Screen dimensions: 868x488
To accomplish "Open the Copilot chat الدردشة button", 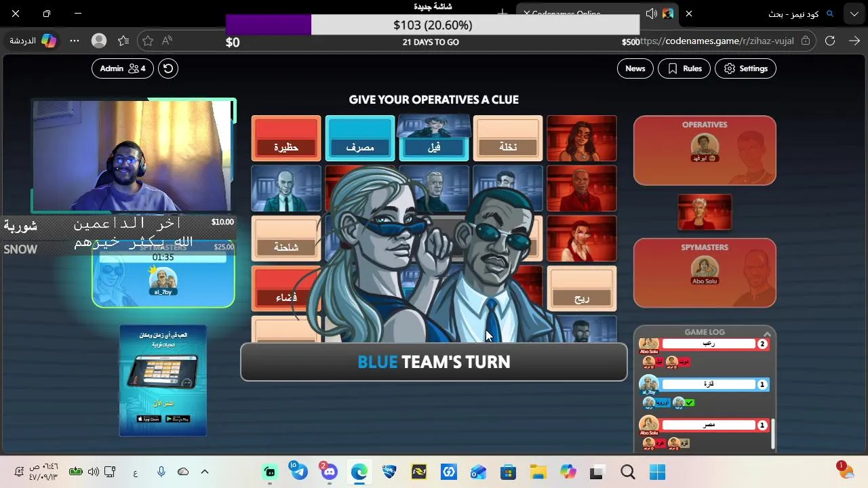I will click(x=33, y=41).
